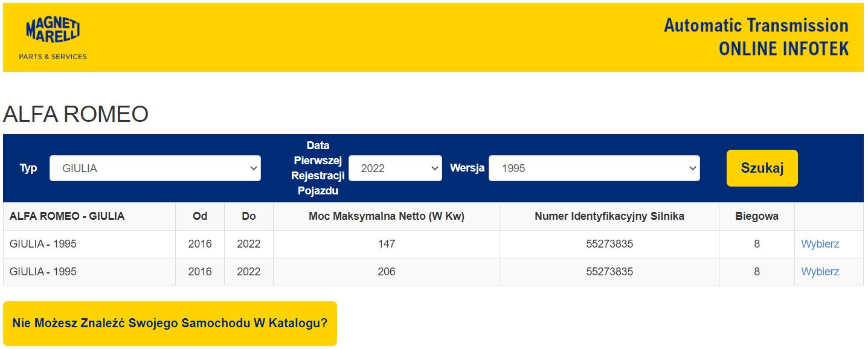Click the ALFA ROMEO page heading
This screenshot has width=868, height=349.
(76, 114)
